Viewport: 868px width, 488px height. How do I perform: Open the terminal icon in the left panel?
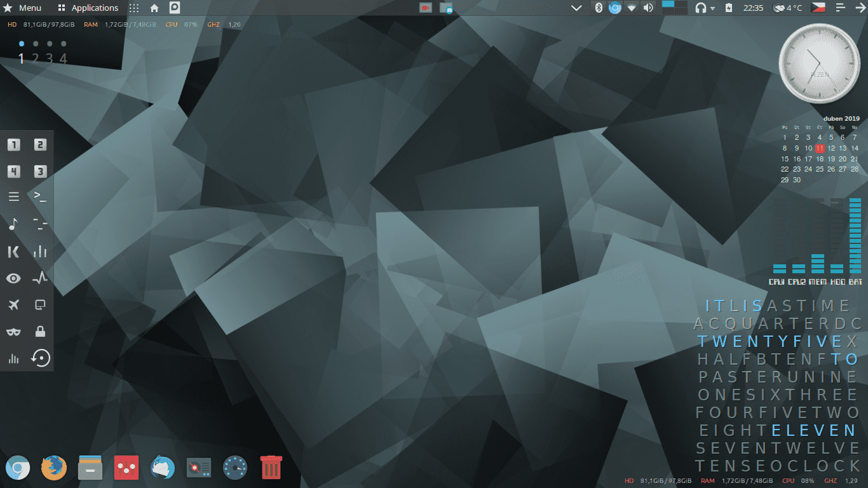40,196
